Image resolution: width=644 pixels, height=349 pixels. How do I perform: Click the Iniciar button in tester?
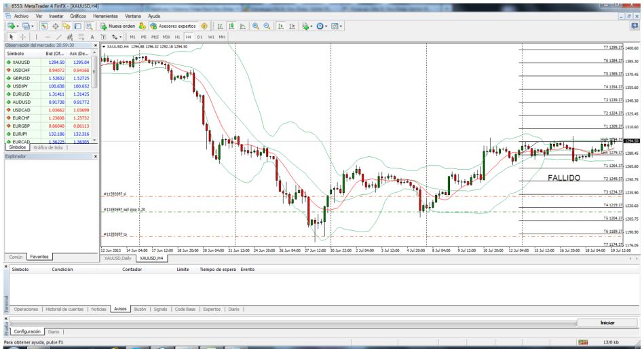click(607, 323)
